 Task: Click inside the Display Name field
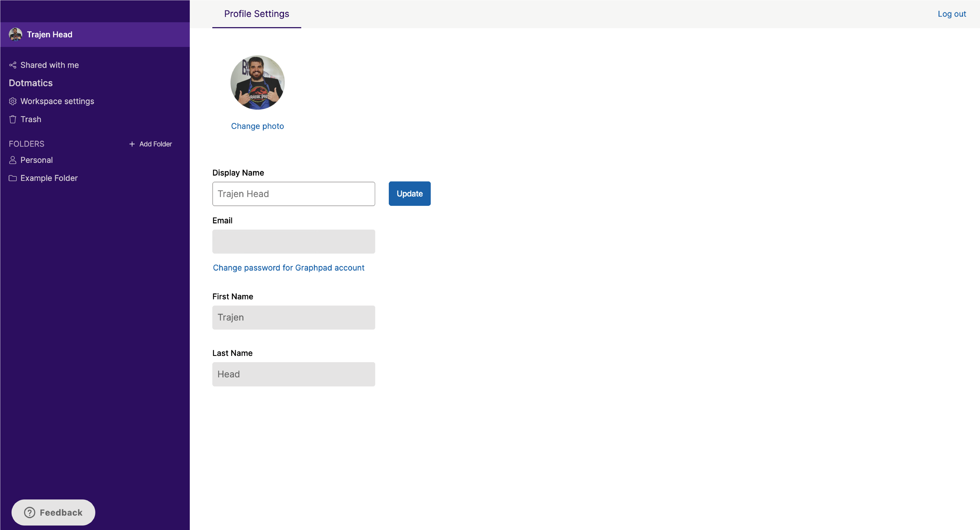pyautogui.click(x=293, y=193)
